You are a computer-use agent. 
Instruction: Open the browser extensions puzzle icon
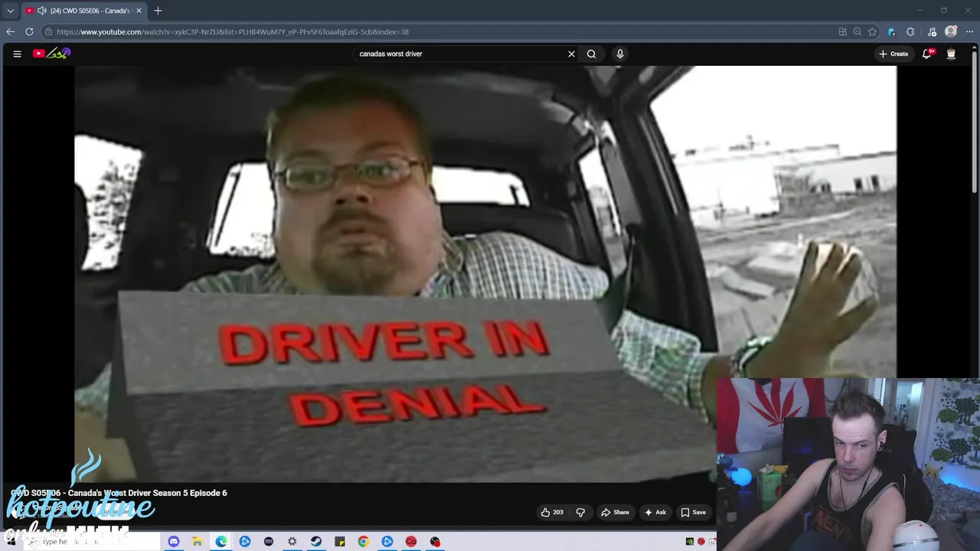click(x=910, y=31)
